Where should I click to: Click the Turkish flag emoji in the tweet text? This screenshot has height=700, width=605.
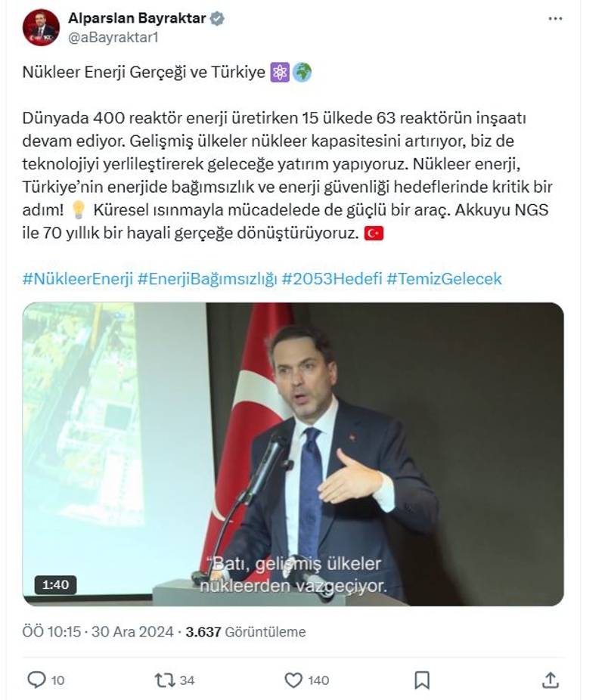374,234
